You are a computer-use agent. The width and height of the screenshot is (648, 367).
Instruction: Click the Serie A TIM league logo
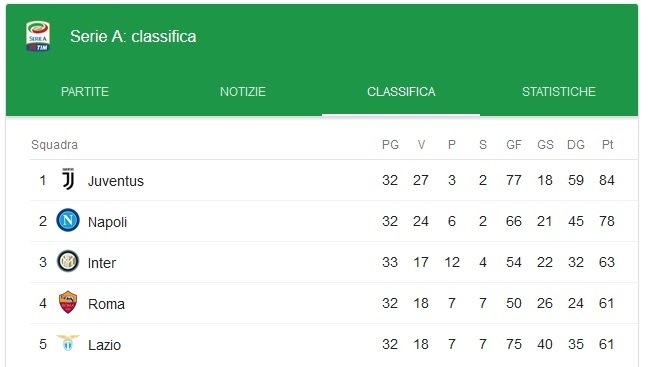coord(38,36)
